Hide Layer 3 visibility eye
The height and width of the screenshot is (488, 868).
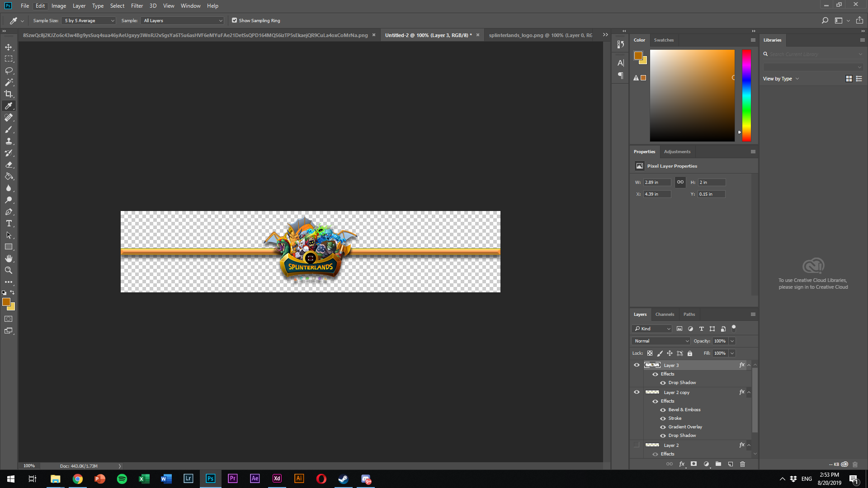coord(637,365)
